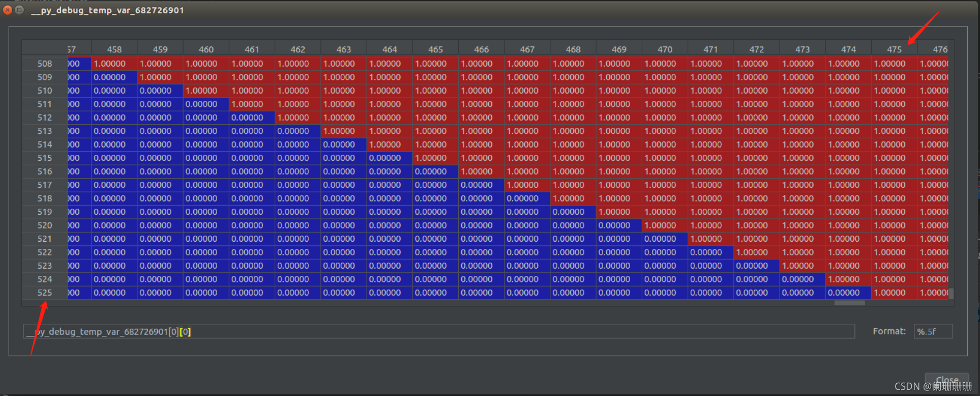Click the horizontal scrollbar thumb under the table
Image resolution: width=980 pixels, height=396 pixels.
coord(849,303)
